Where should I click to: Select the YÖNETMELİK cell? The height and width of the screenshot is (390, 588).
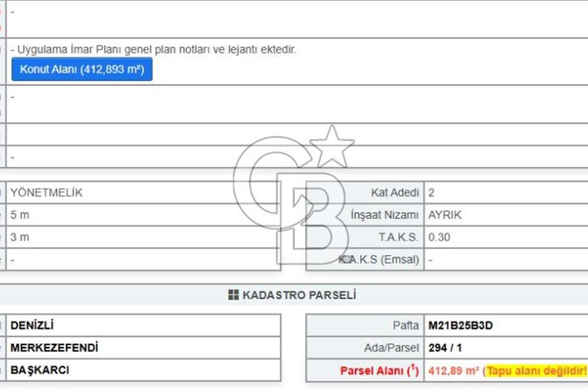coord(46,193)
